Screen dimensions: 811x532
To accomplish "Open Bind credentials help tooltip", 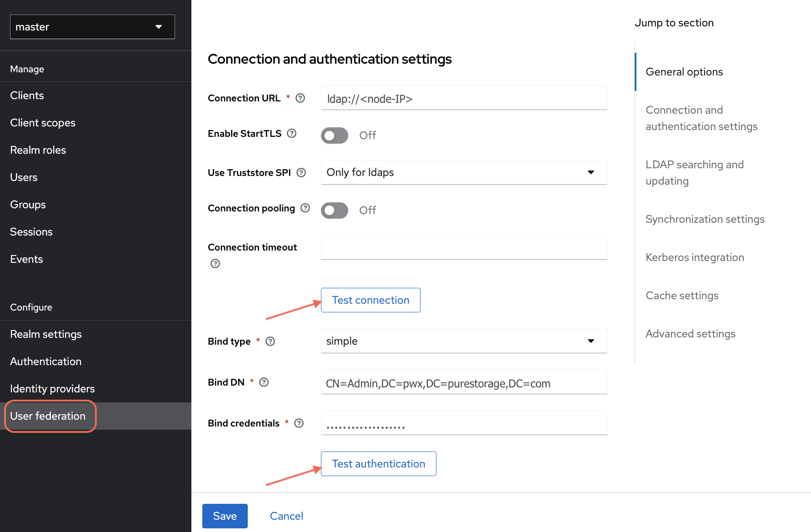I will coord(299,423).
